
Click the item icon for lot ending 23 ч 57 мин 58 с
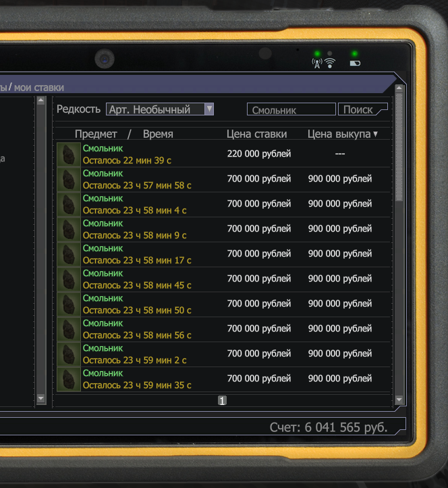click(x=68, y=180)
